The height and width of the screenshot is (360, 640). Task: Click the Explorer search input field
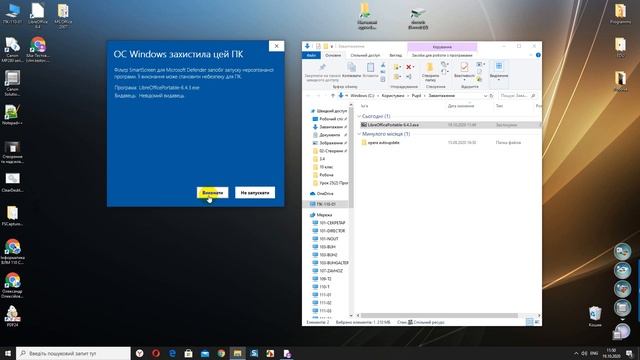(518, 96)
